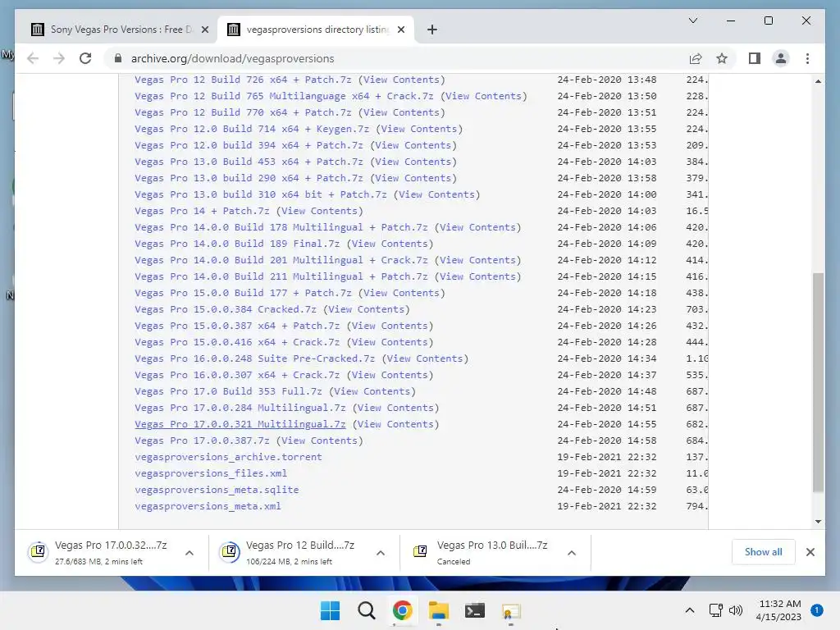
Task: Click the browser forward arrow
Action: point(59,58)
